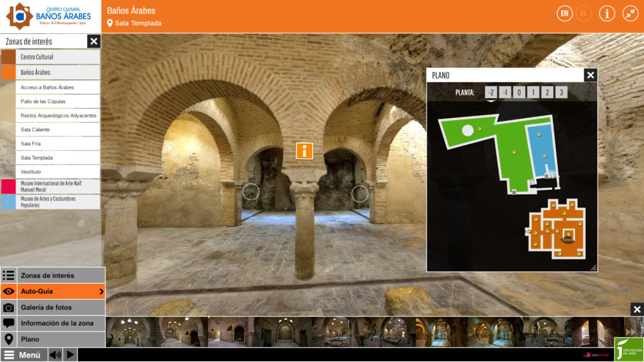
Task: Click the orange building on the floor plan
Action: click(556, 229)
